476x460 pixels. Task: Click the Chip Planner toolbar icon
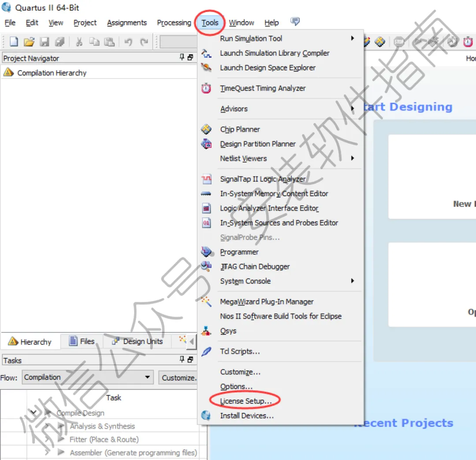(x=380, y=41)
